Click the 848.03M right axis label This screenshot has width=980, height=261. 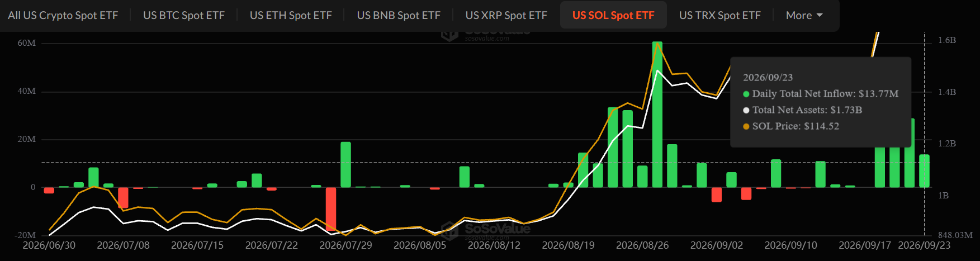coord(955,235)
